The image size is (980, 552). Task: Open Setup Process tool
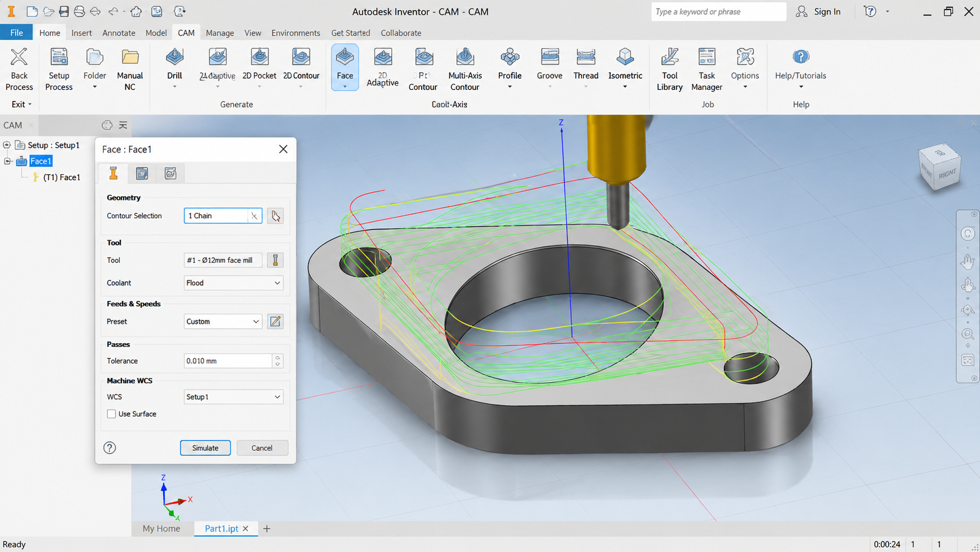tap(59, 69)
